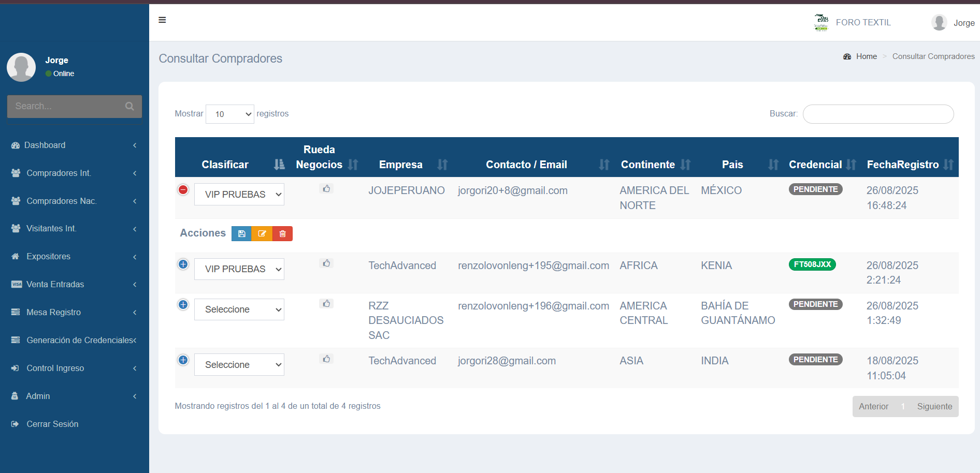Click the blue save icon in Acciones

[x=241, y=234]
